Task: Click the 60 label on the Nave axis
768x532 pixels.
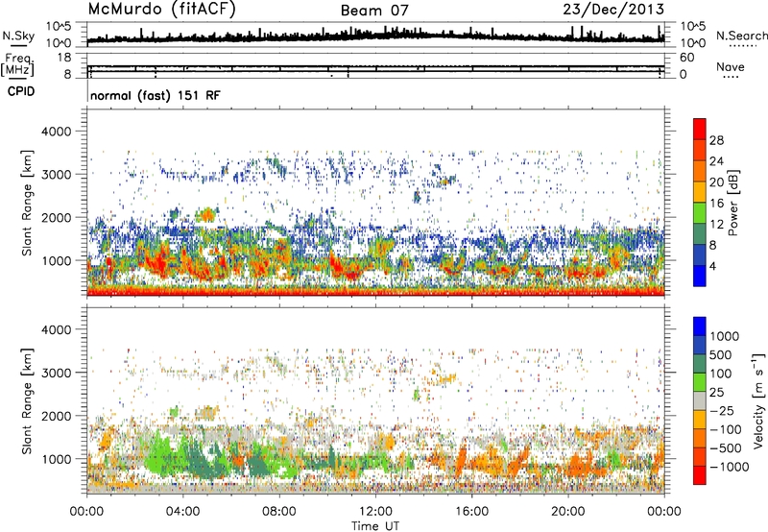Action: [686, 58]
